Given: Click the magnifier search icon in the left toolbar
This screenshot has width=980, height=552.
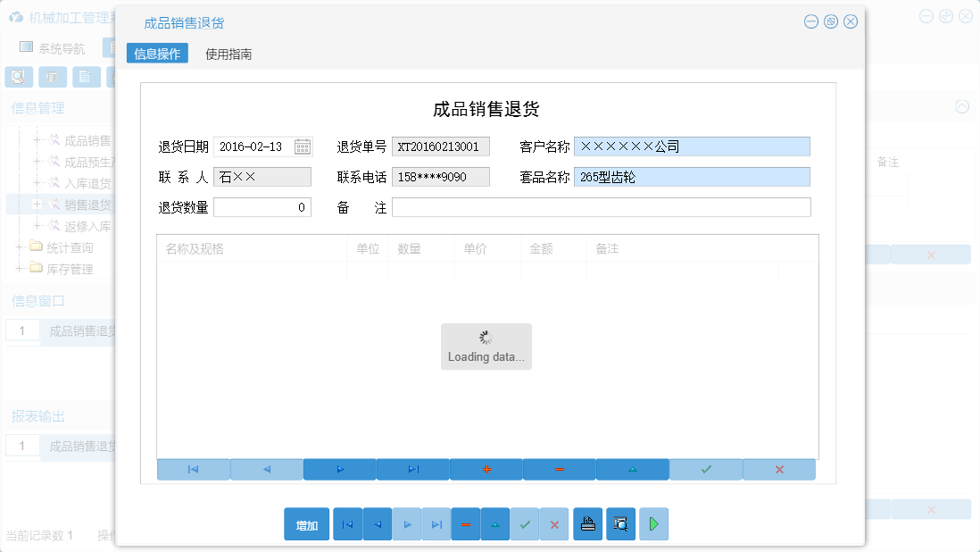Looking at the screenshot, I should [x=18, y=77].
